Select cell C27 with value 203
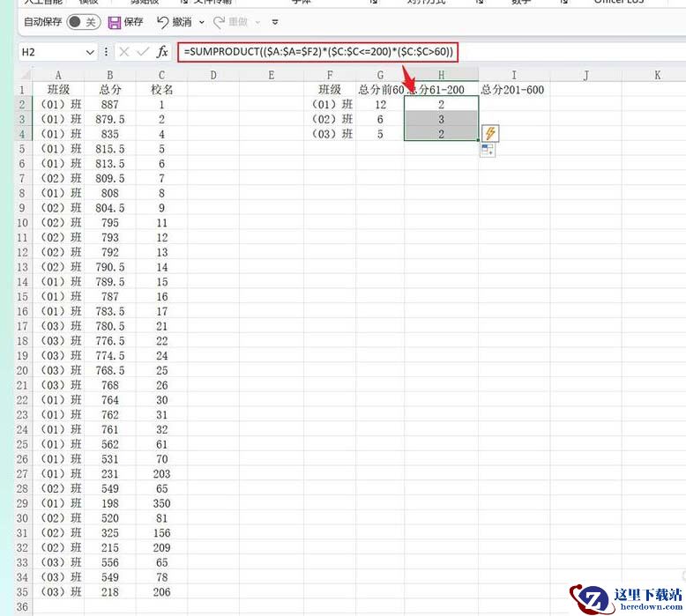 pos(161,473)
